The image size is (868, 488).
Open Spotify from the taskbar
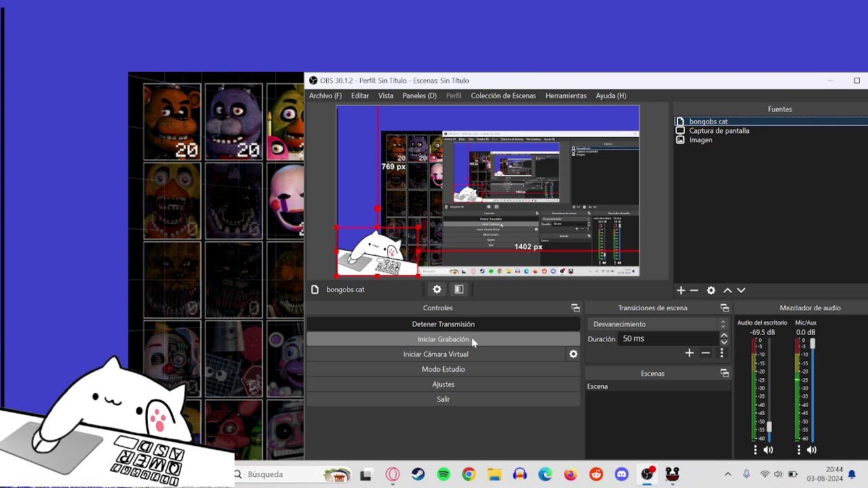click(443, 474)
